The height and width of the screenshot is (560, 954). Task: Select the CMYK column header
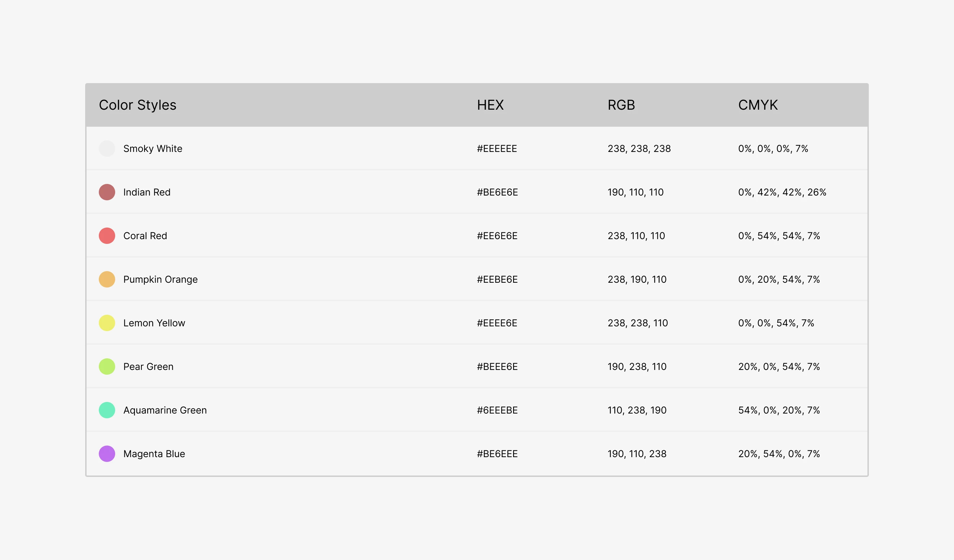click(x=758, y=105)
